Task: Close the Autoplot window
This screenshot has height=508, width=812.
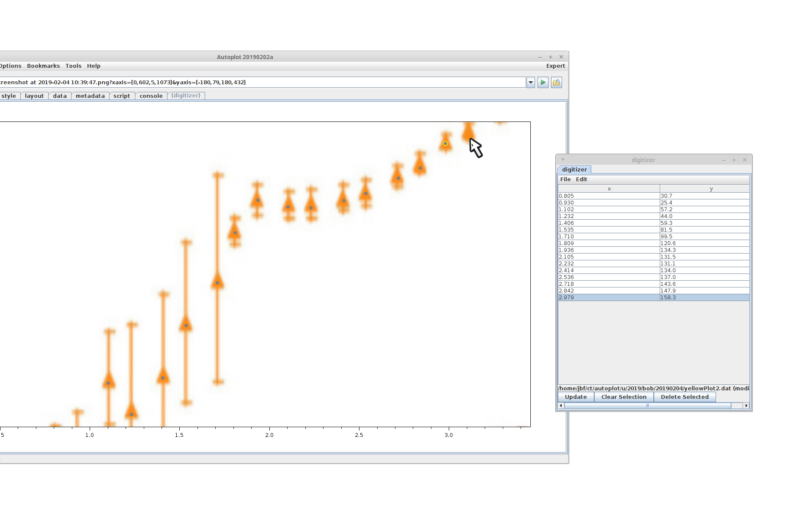Action: pyautogui.click(x=561, y=57)
